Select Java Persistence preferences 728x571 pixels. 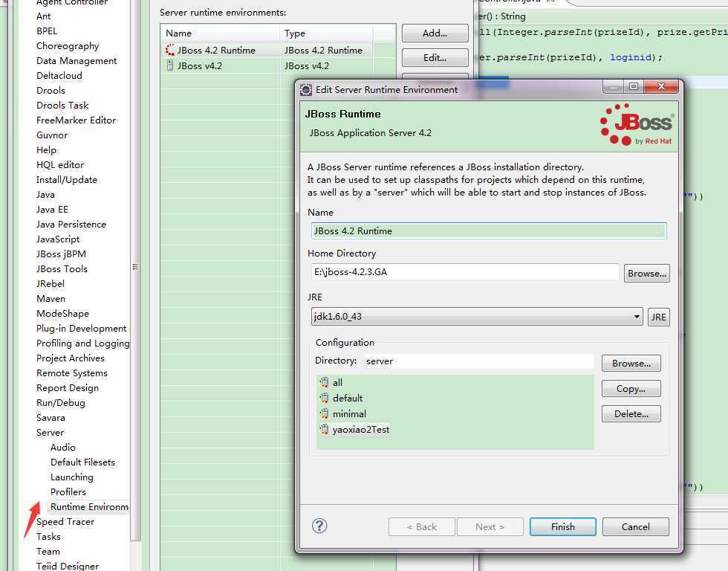coord(71,224)
